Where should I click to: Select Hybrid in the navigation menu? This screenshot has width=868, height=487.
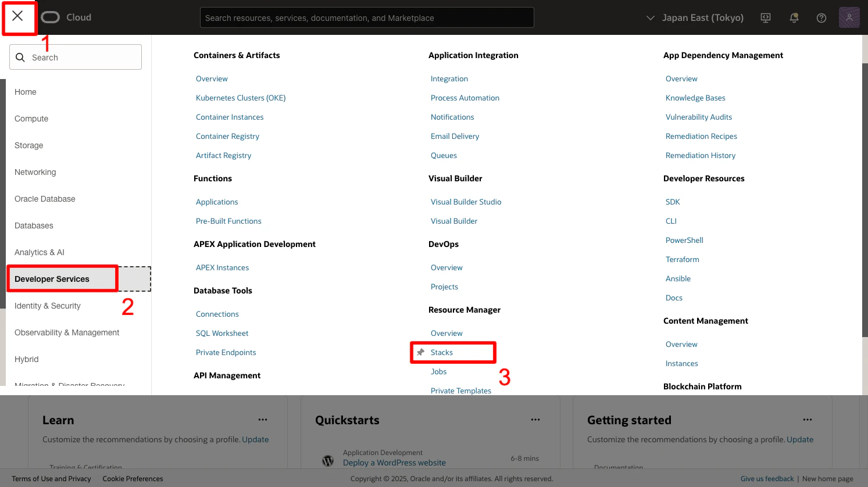click(x=27, y=359)
